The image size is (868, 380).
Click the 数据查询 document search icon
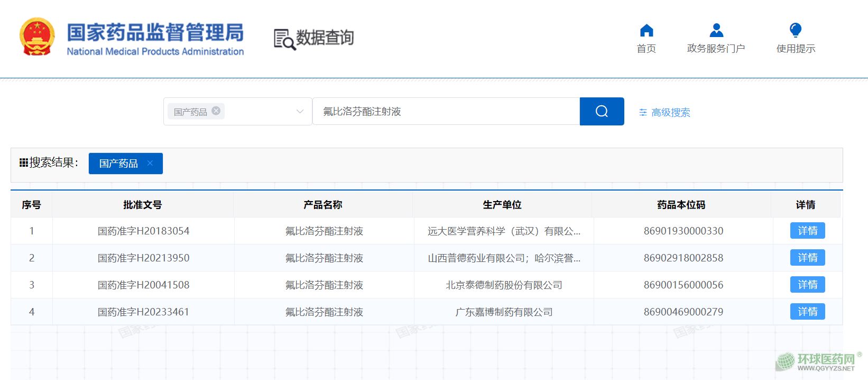point(284,39)
